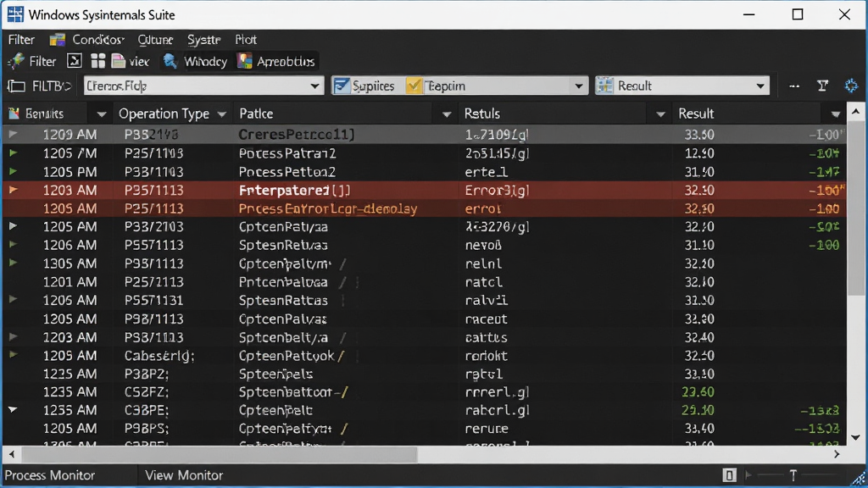This screenshot has height=488, width=868.
Task: Expand the Frterpatered error row arrow
Action: coord(13,190)
